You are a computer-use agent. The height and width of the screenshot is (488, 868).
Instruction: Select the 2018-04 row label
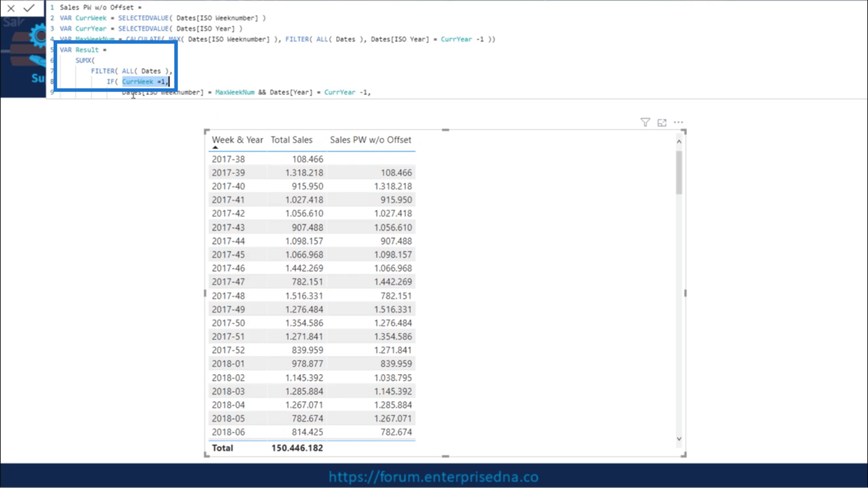(228, 405)
